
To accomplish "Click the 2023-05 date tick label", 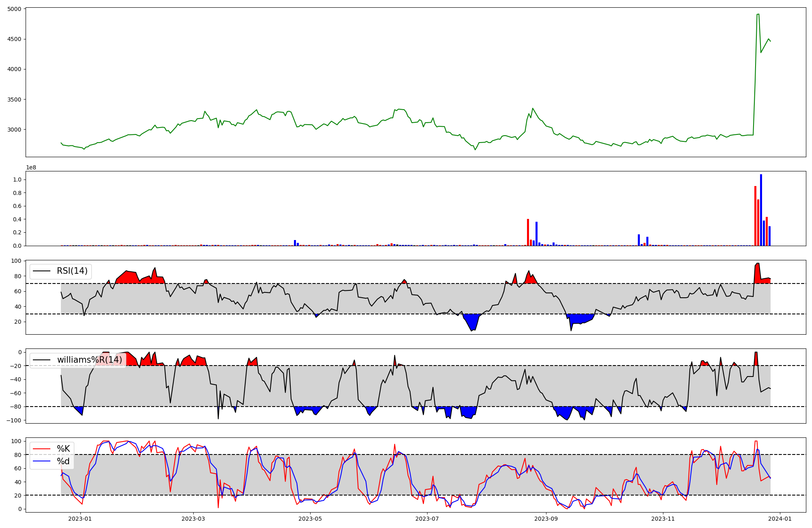I will (x=310, y=519).
